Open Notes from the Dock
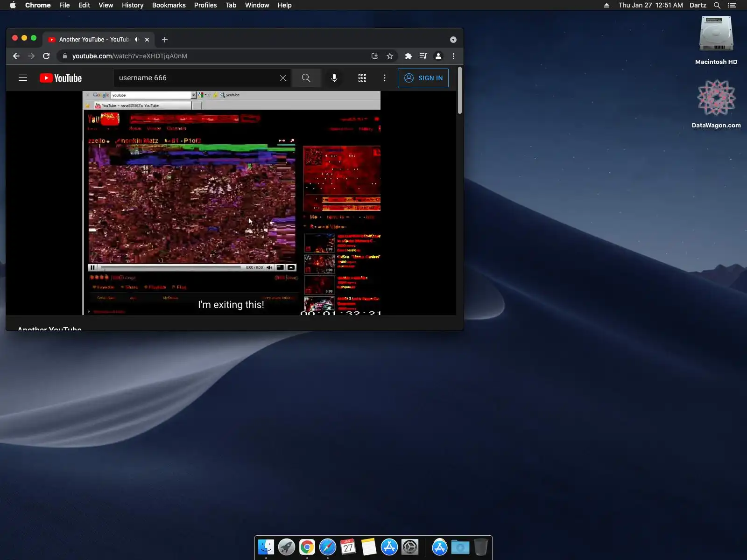747x560 pixels. point(369,547)
